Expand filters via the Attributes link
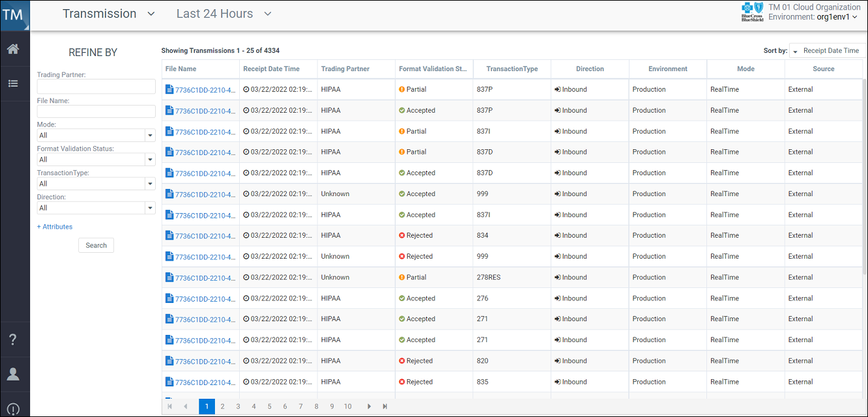868x417 pixels. click(55, 226)
